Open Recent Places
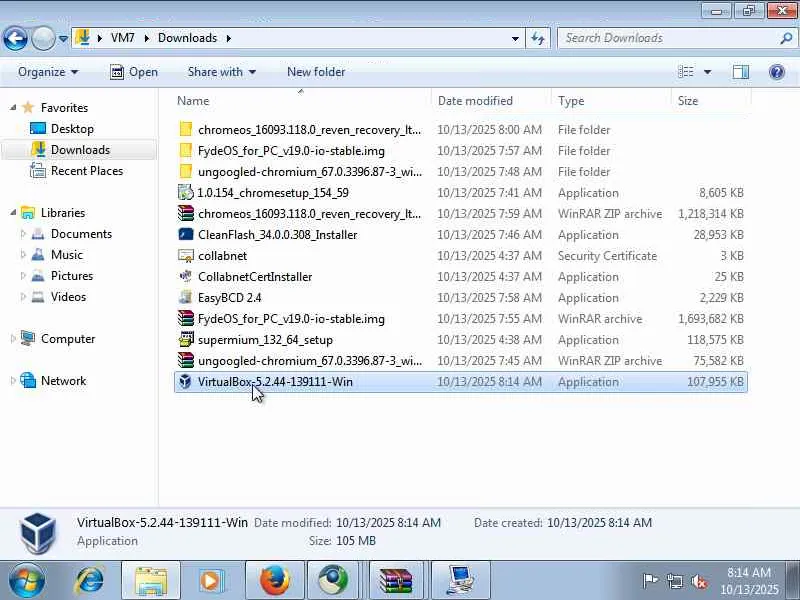This screenshot has height=600, width=800. 77,170
